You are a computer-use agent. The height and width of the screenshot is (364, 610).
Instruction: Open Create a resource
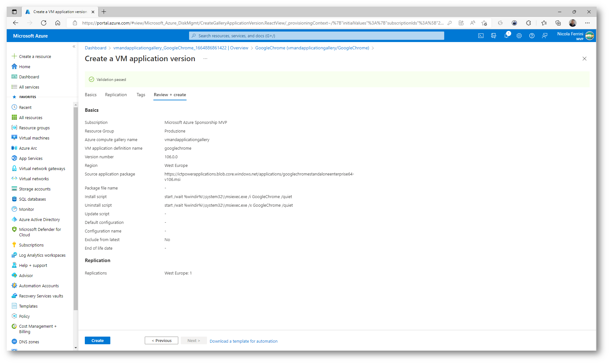31,56
